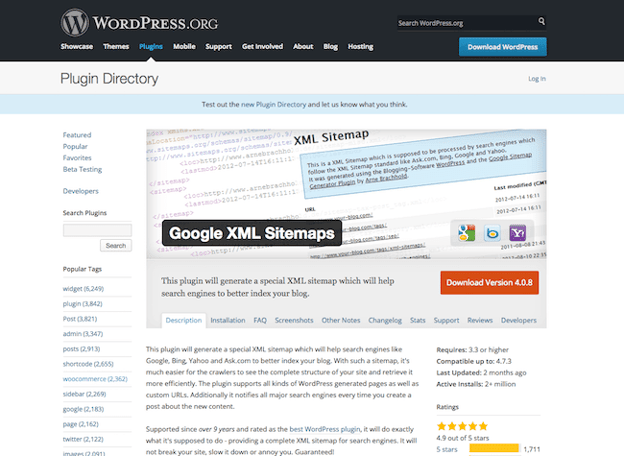View the Reviews tab
This screenshot has height=456, width=624.
coord(480,320)
